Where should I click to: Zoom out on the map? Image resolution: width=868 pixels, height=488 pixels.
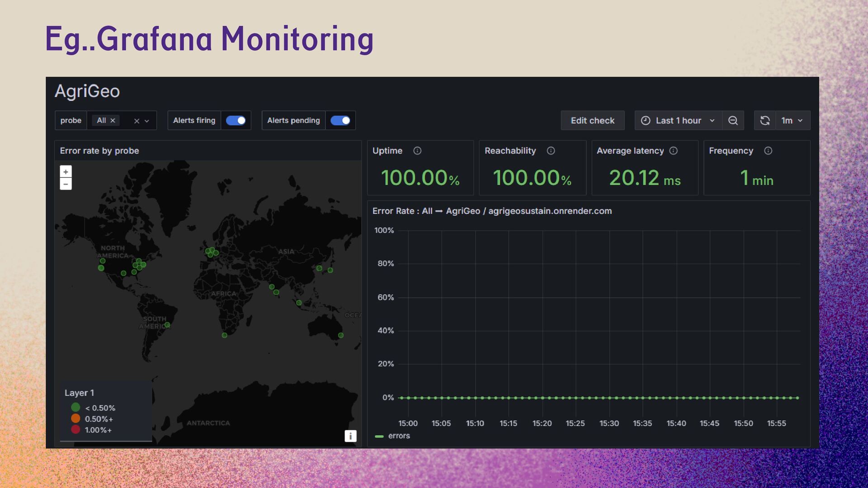[66, 184]
